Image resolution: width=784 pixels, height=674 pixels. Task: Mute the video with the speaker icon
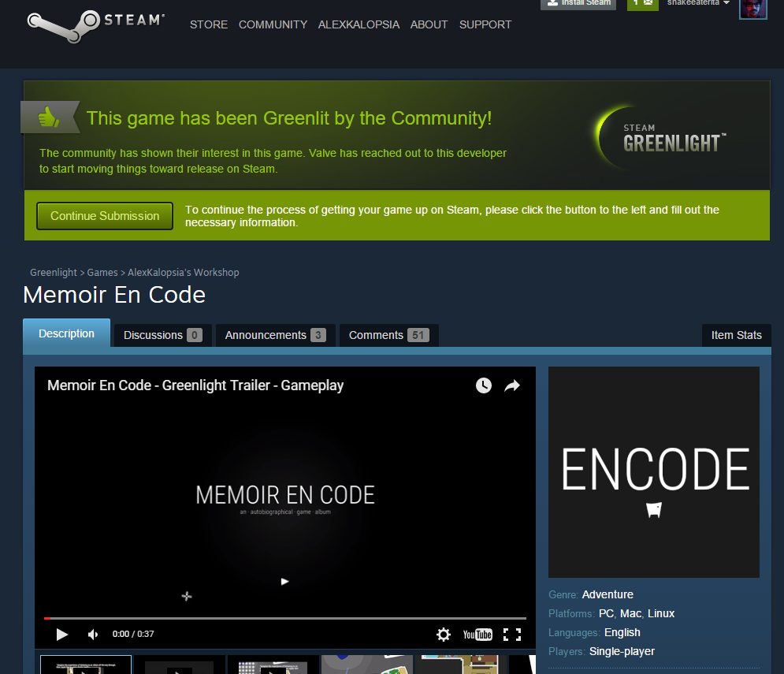(x=93, y=635)
